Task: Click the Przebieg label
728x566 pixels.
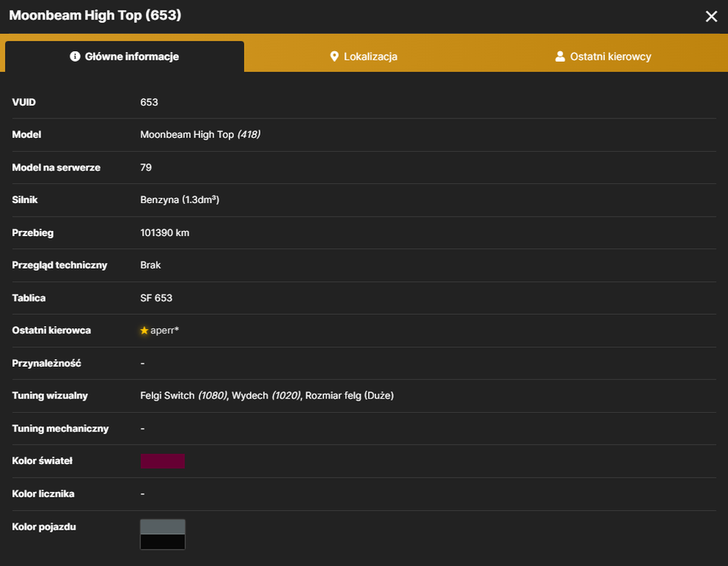Action: pos(32,233)
